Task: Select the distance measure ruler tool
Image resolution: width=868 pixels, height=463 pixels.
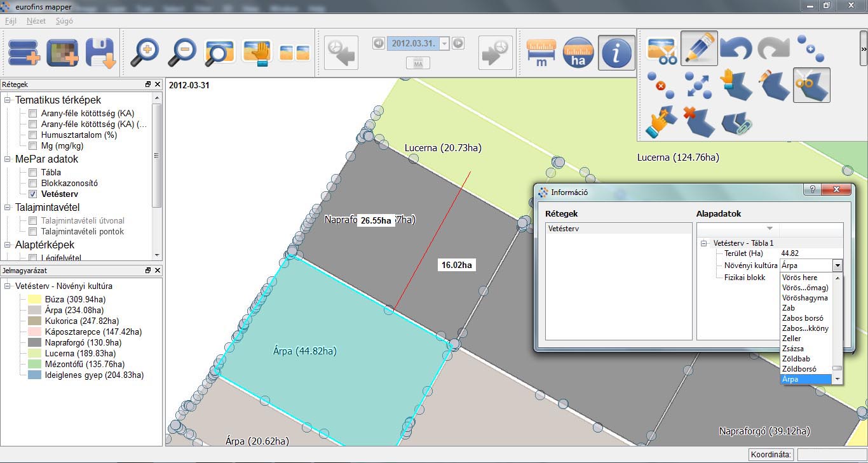Action: 541,52
